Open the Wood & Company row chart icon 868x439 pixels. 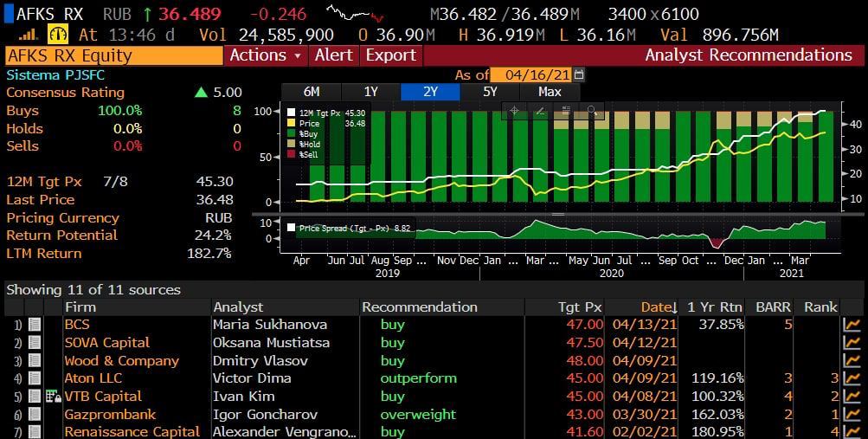[852, 361]
